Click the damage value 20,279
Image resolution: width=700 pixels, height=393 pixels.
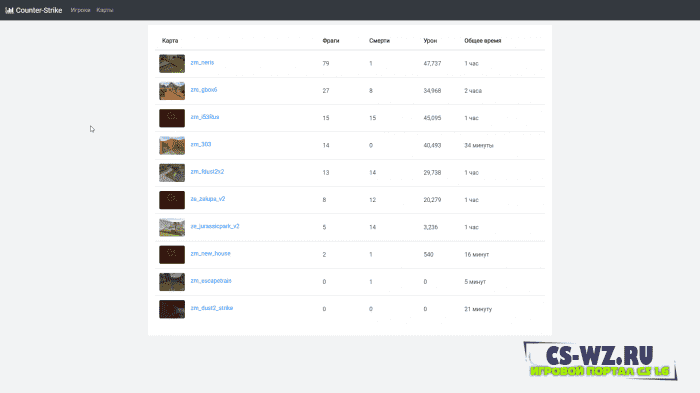(x=432, y=200)
